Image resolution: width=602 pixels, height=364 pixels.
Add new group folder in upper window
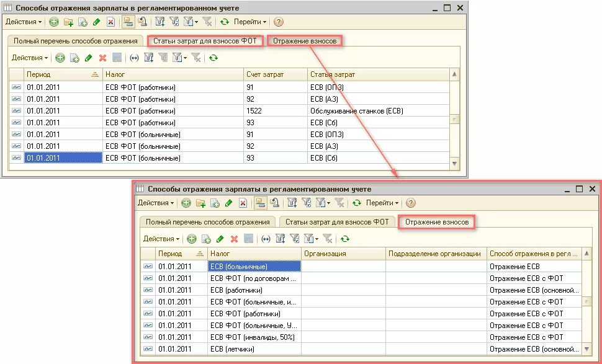tap(69, 22)
